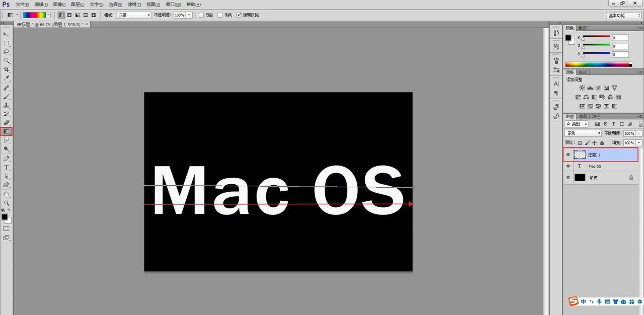The height and width of the screenshot is (315, 644).
Task: Toggle Quick Mask mode
Action: [x=7, y=228]
